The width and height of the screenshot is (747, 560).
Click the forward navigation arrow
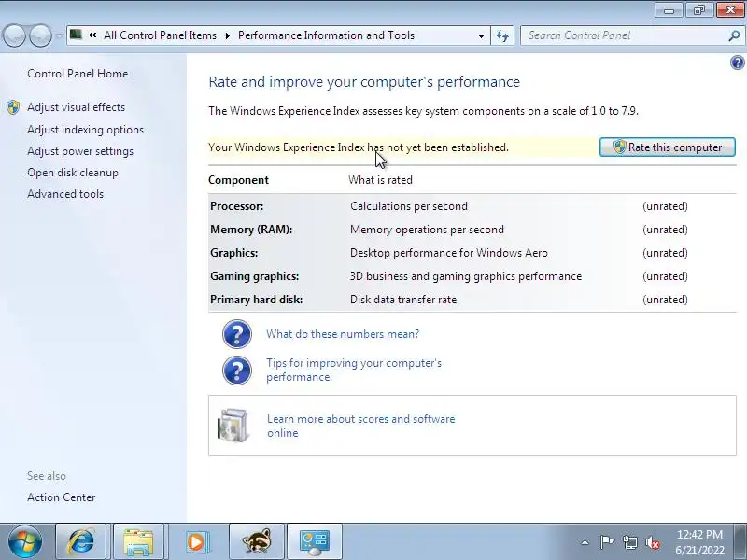[x=40, y=35]
